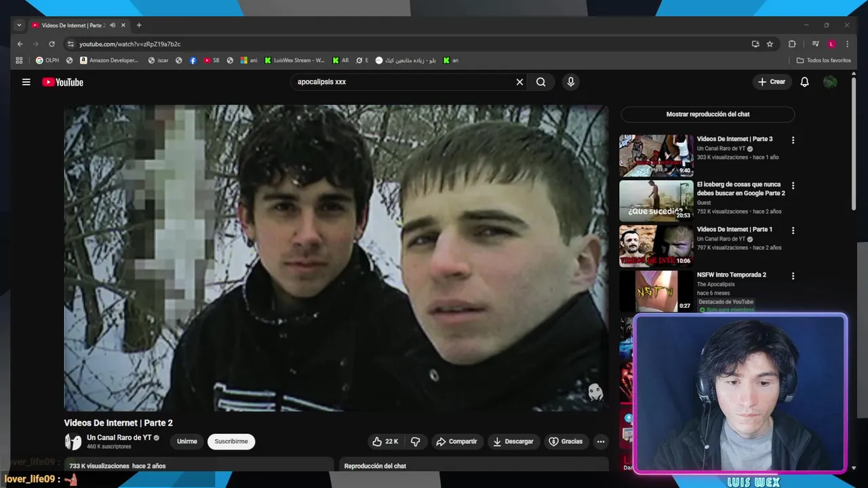Click the Videos De Internet Parte 2 title

(x=119, y=423)
